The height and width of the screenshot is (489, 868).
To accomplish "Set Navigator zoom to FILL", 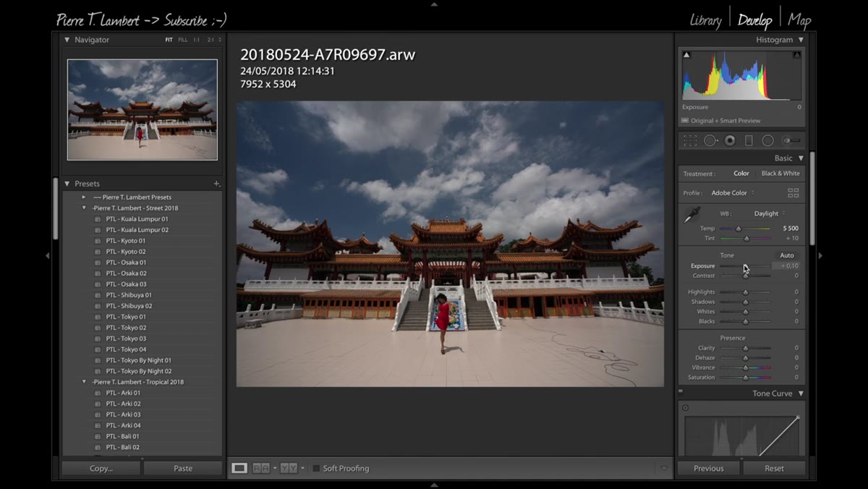I will point(183,40).
